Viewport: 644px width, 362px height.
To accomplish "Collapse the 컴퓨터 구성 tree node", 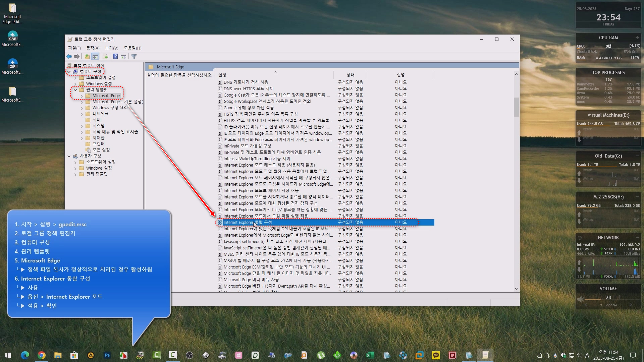I will 69,72.
